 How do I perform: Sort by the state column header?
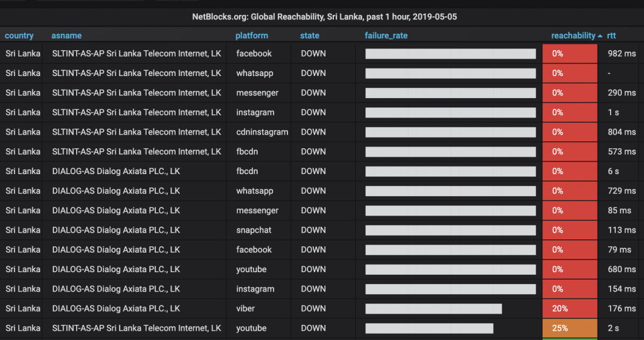(309, 36)
